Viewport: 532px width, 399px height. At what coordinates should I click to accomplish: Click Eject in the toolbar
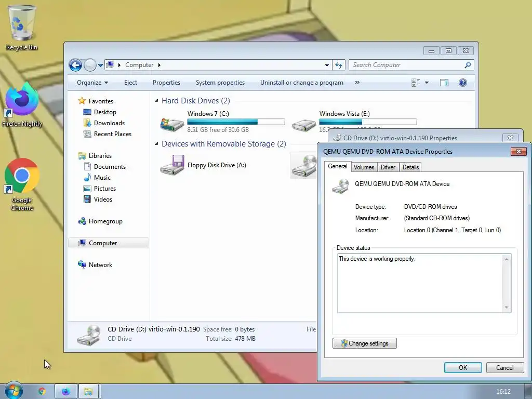click(130, 83)
